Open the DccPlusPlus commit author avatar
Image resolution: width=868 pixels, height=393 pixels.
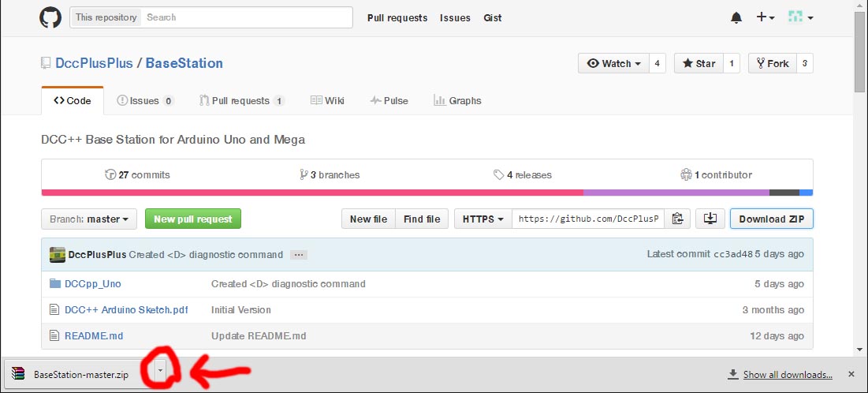58,254
